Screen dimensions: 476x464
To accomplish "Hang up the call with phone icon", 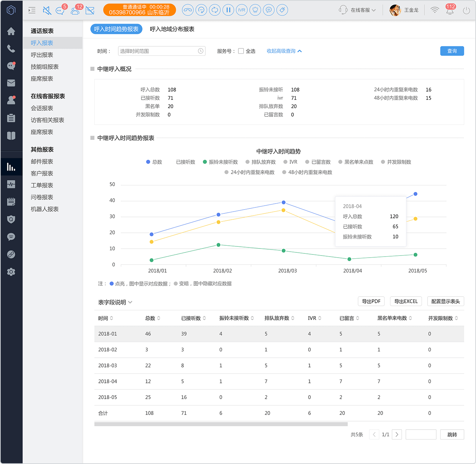I will coord(188,10).
